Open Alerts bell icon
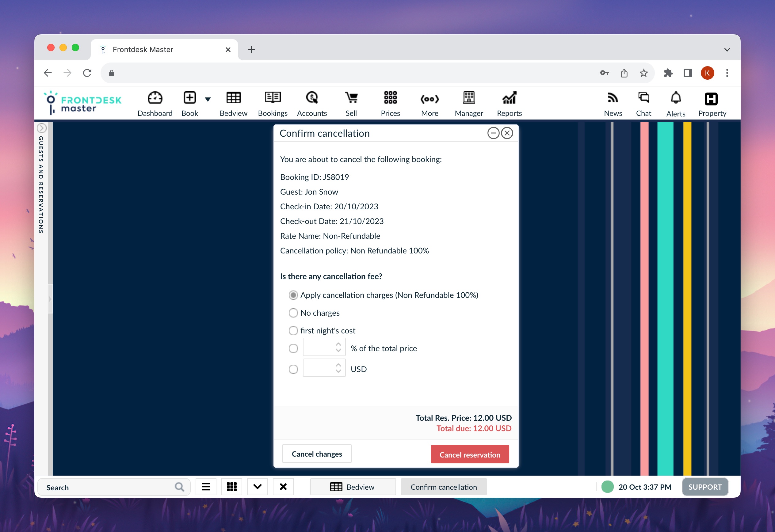This screenshot has height=532, width=775. (x=676, y=98)
